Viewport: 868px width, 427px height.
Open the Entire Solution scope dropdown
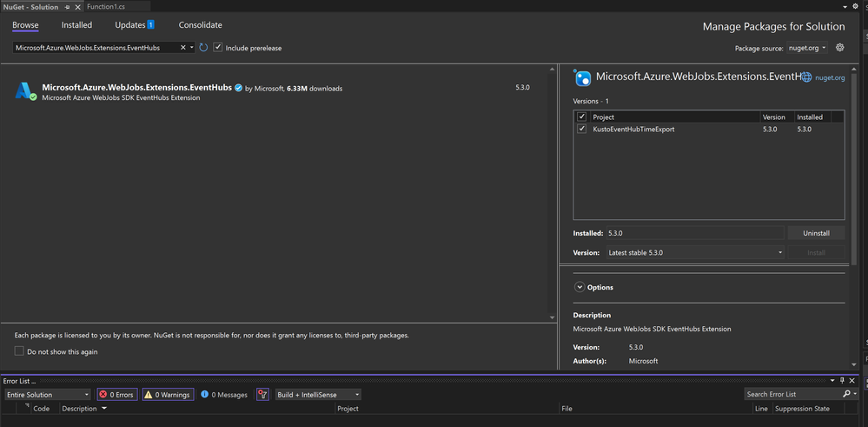(x=48, y=394)
